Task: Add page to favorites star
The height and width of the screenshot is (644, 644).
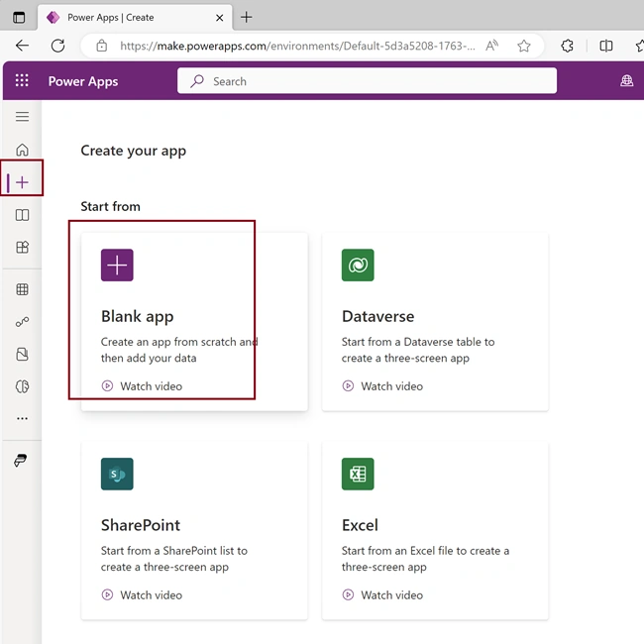Action: 524,46
